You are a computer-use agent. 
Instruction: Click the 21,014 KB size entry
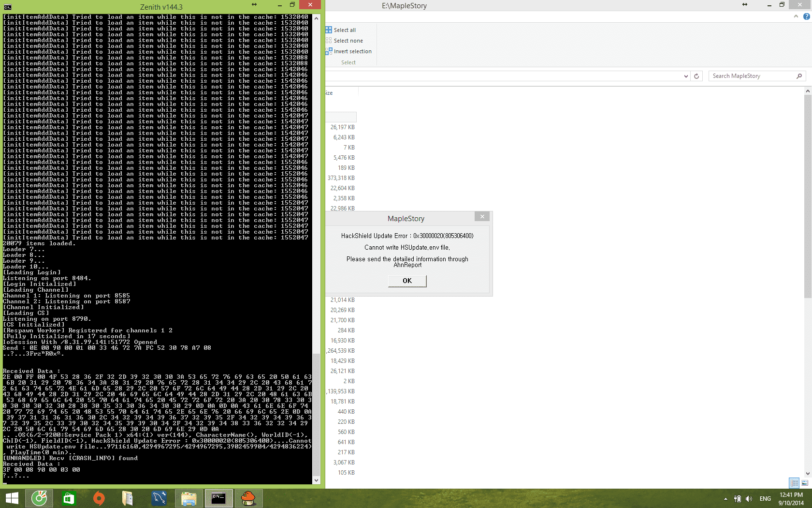point(343,300)
